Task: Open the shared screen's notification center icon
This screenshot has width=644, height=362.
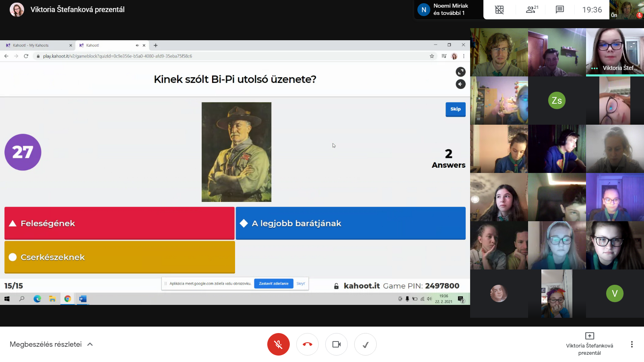Action: [x=461, y=299]
